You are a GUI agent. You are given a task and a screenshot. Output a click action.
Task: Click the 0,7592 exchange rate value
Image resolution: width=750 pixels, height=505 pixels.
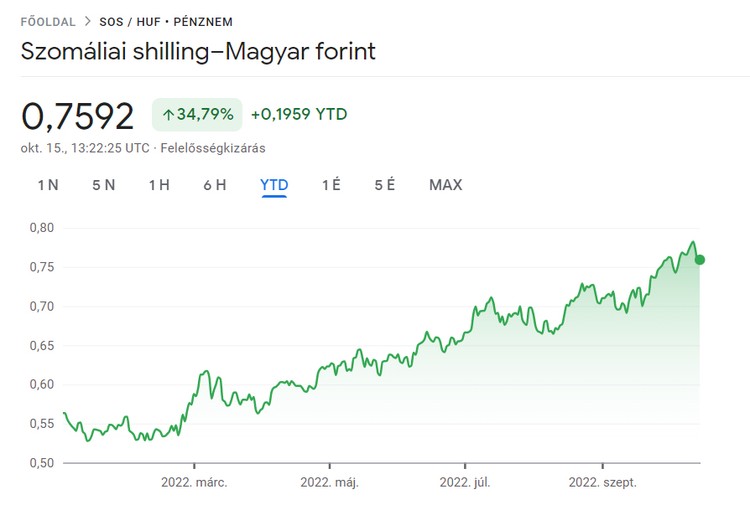point(78,116)
